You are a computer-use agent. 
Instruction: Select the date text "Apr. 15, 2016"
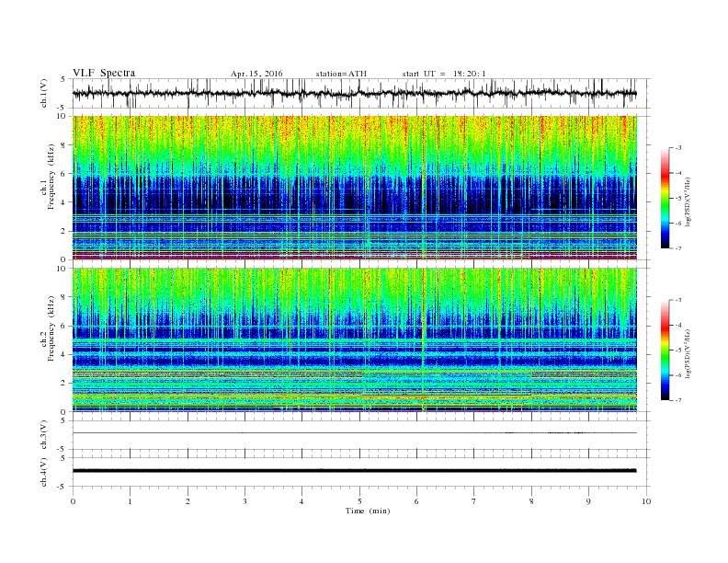coord(256,74)
